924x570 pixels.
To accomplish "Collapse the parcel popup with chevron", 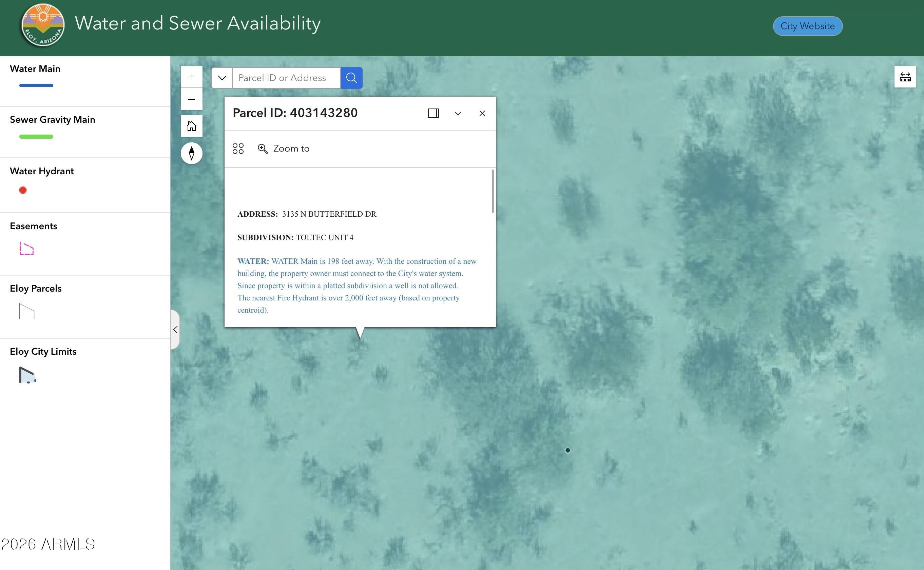I will (458, 114).
